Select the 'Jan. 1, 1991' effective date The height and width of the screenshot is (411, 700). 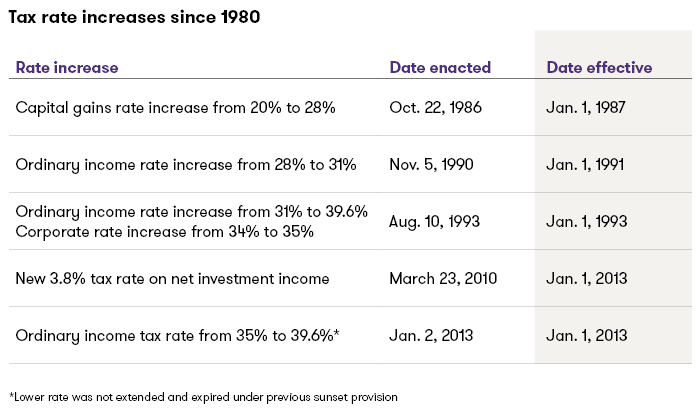tap(585, 163)
